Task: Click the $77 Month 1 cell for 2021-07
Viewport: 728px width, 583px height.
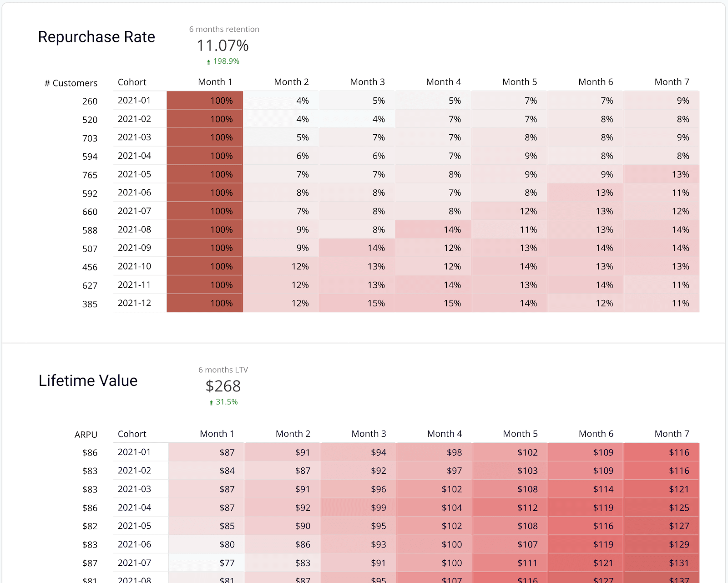Action: point(207,563)
